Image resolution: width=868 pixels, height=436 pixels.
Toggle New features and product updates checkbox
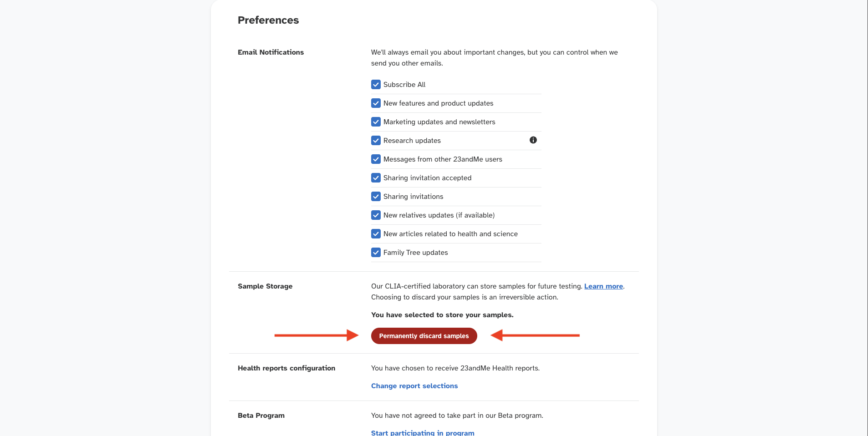tap(376, 103)
